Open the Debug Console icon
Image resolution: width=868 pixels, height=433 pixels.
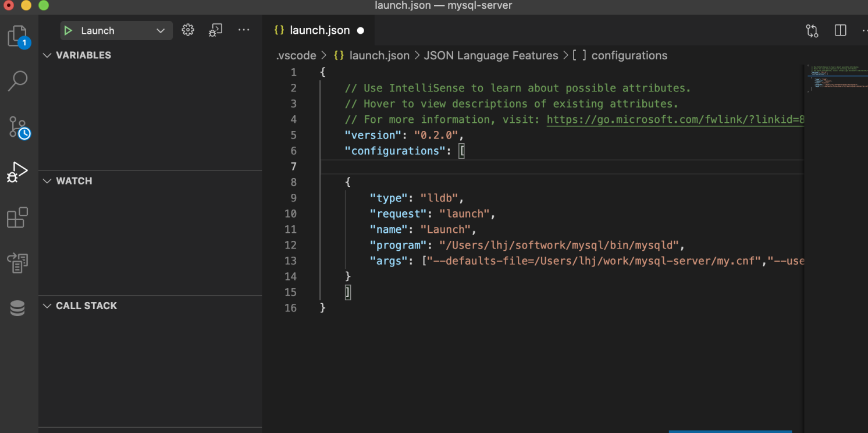coord(216,30)
